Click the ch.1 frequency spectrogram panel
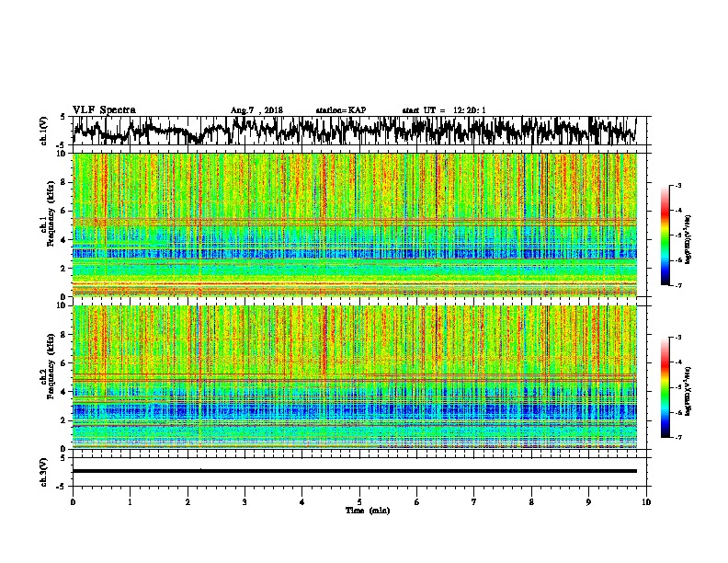The width and height of the screenshot is (728, 563). (355, 224)
